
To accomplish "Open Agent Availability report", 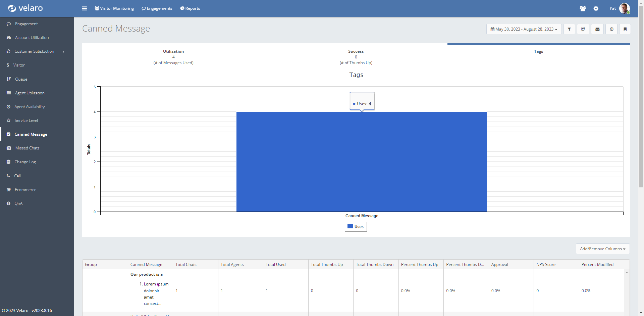I will pos(30,107).
